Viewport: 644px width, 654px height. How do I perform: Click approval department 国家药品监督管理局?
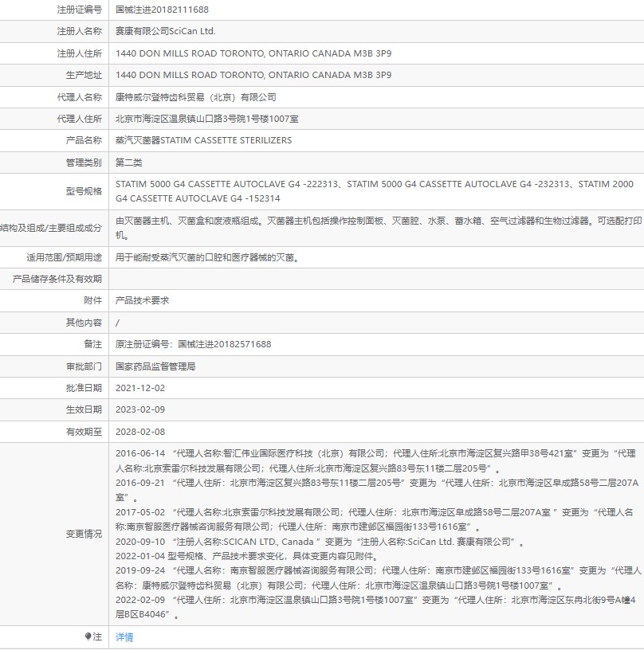[x=155, y=366]
